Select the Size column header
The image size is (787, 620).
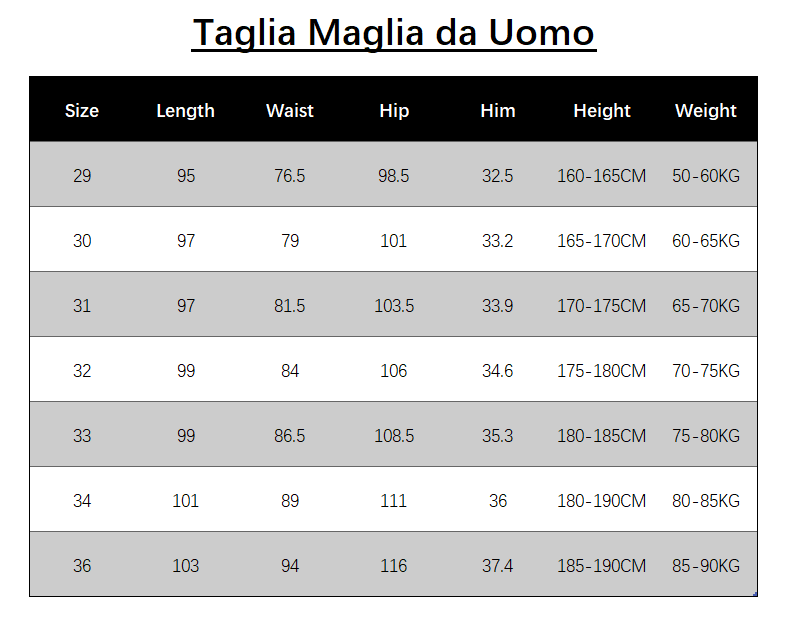pyautogui.click(x=82, y=111)
